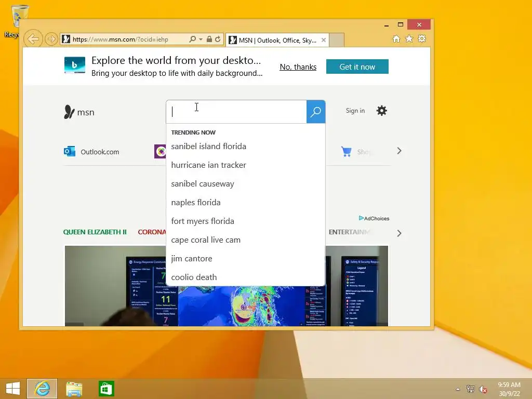Click the Get it now button
This screenshot has height=399, width=532.
click(x=357, y=66)
